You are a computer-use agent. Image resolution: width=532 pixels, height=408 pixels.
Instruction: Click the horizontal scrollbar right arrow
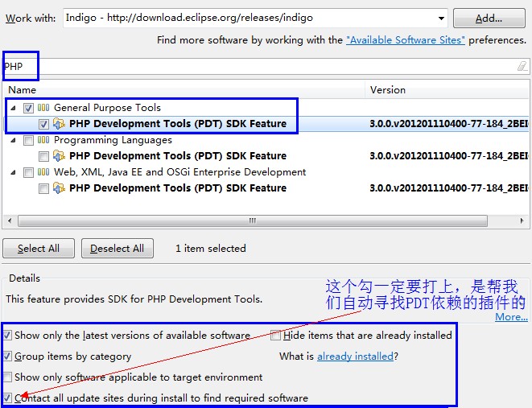tap(522, 220)
